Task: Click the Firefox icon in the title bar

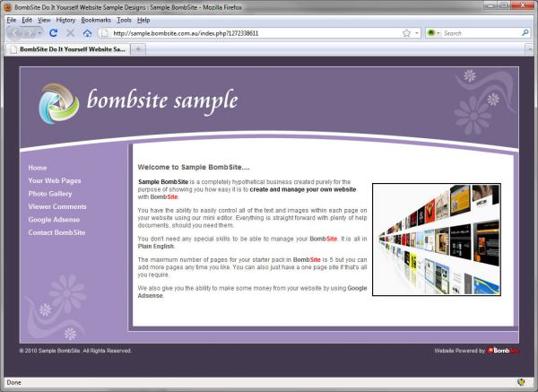Action: pyautogui.click(x=7, y=7)
